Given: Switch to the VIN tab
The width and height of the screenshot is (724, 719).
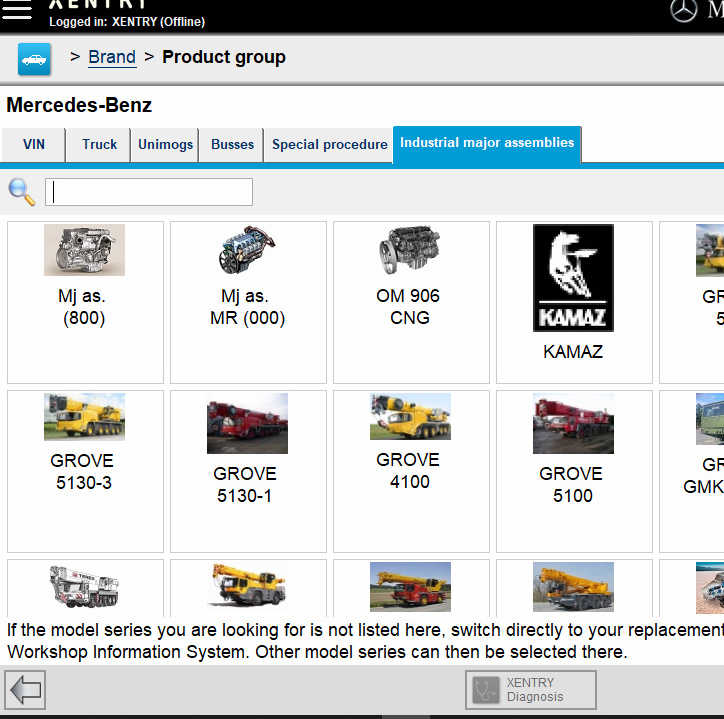Looking at the screenshot, I should [x=34, y=144].
